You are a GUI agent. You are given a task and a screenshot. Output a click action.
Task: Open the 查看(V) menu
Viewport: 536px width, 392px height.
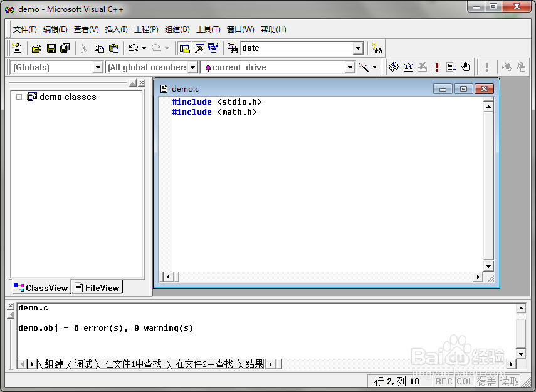tap(86, 29)
